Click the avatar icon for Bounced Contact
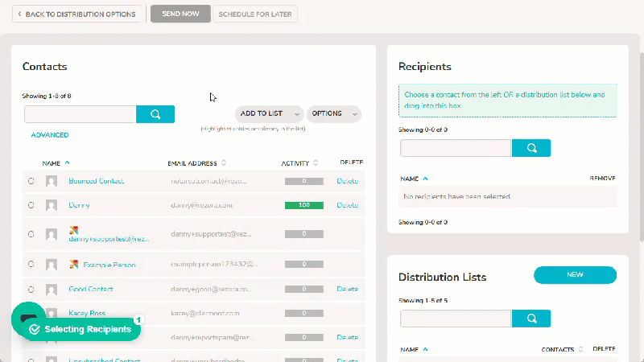 pos(52,181)
